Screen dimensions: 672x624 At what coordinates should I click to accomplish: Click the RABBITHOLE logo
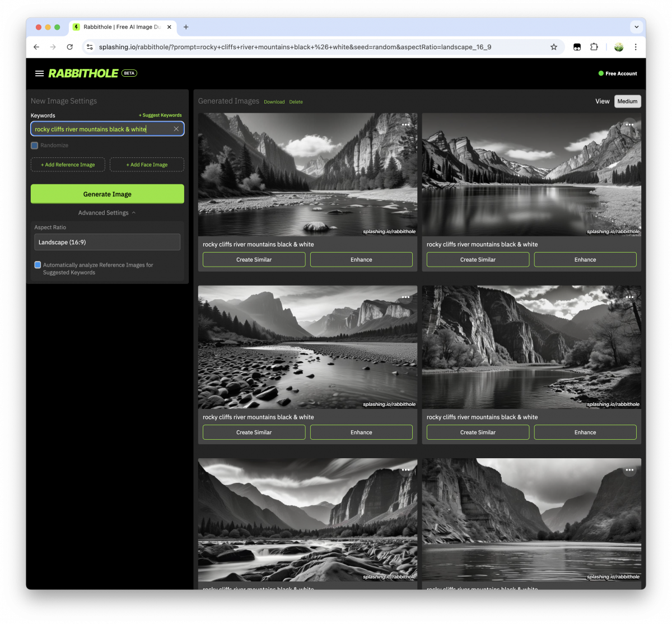[x=83, y=73]
